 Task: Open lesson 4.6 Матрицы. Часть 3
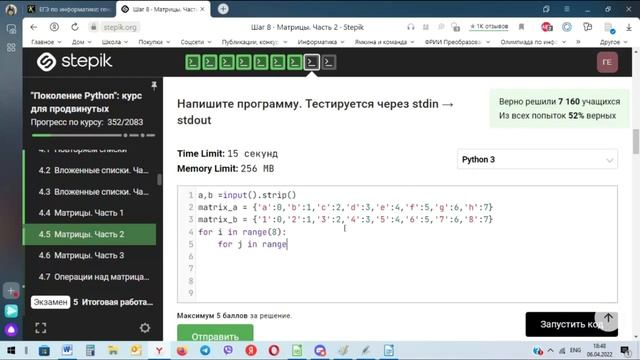click(81, 256)
